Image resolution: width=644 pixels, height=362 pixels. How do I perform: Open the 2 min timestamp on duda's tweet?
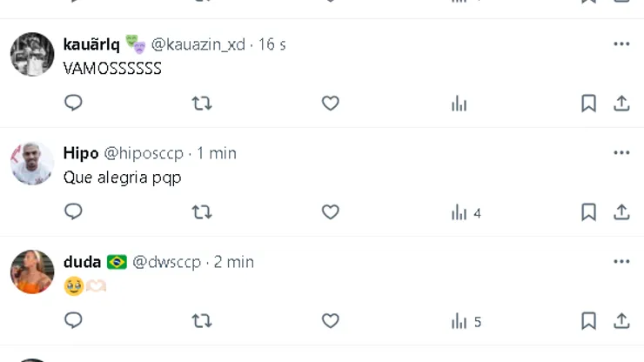pyautogui.click(x=234, y=262)
